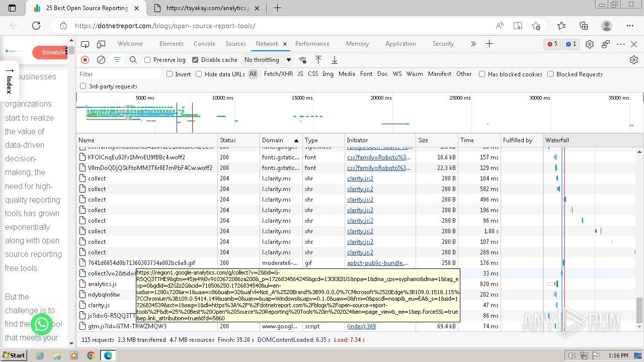
Task: Open the No throttling dropdown
Action: coord(267,60)
